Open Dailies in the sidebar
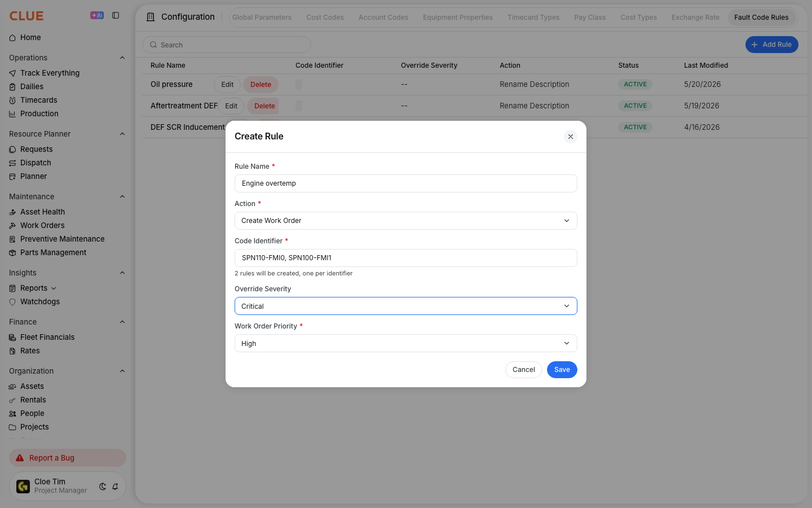The height and width of the screenshot is (508, 812). [32, 86]
